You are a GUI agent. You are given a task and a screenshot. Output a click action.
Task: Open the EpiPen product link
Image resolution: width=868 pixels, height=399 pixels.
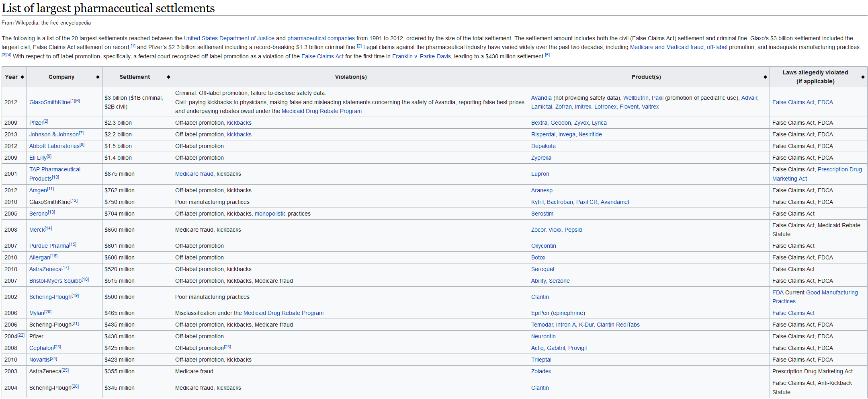(540, 313)
